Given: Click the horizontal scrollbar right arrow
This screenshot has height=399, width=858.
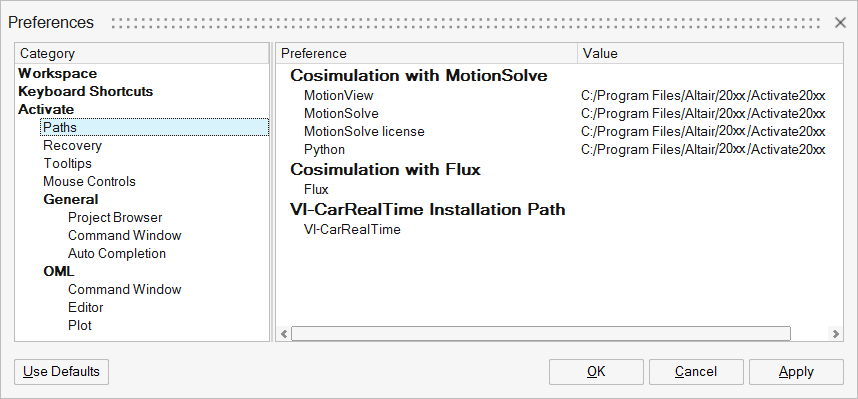Looking at the screenshot, I should (x=836, y=333).
